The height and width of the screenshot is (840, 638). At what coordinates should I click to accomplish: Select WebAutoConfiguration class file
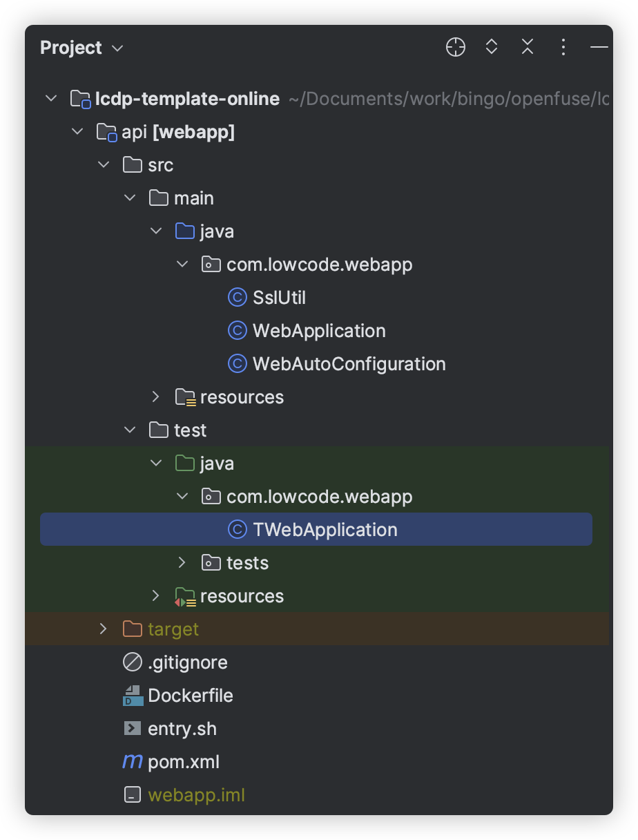pyautogui.click(x=349, y=364)
